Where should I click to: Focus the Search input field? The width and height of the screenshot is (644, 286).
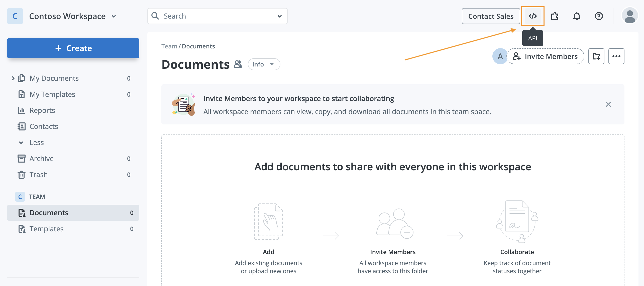(218, 16)
